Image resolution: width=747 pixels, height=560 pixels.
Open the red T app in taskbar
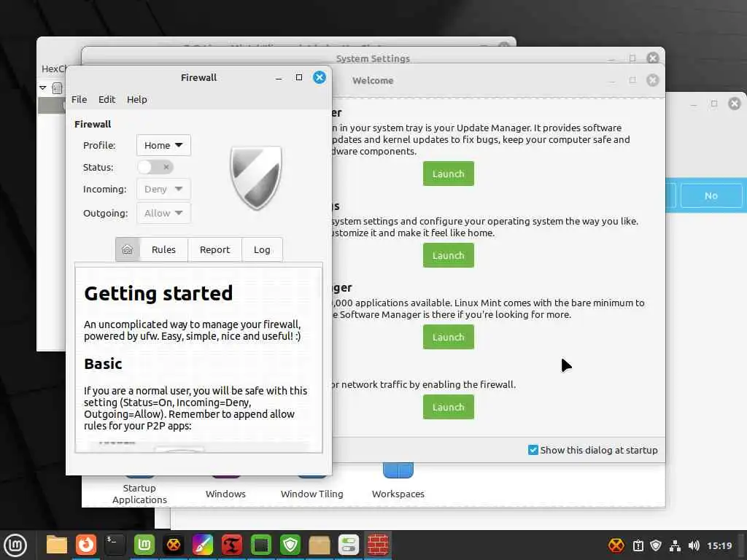(x=231, y=545)
